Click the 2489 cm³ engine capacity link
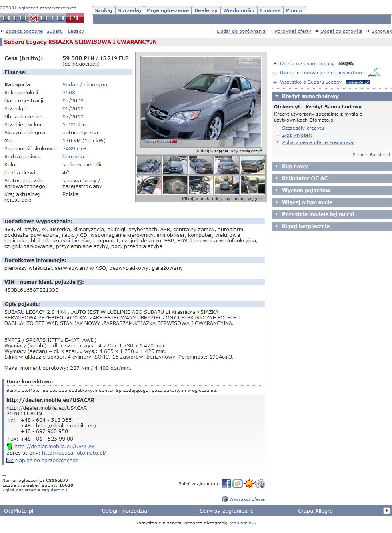 [x=74, y=149]
